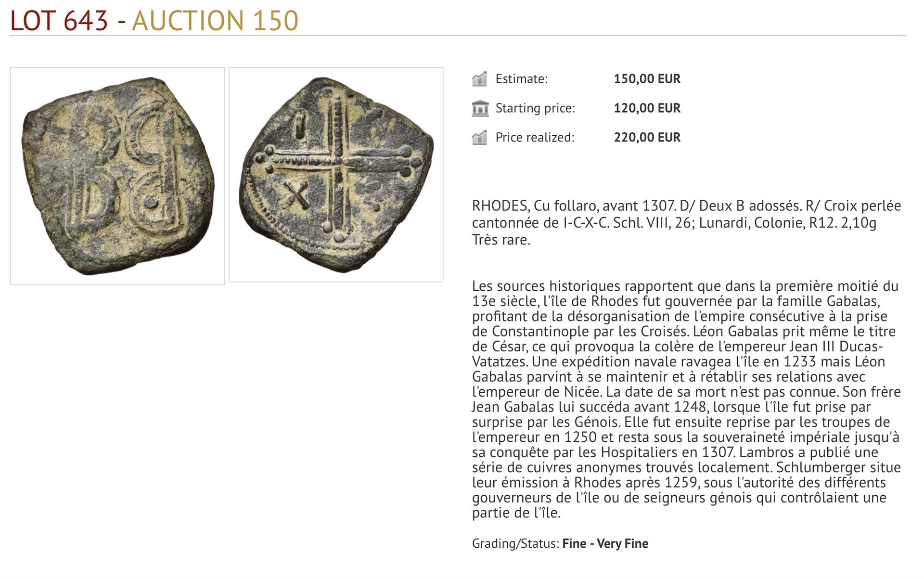Viewport: 924px width, 579px height.
Task: Click the Estimate bar chart icon
Action: [479, 79]
